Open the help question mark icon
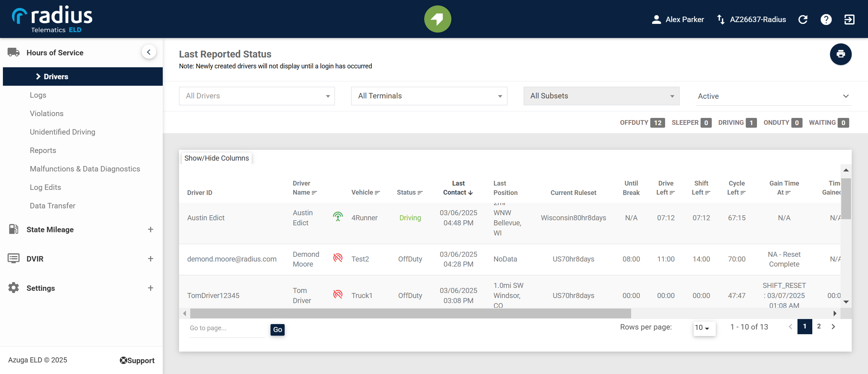This screenshot has width=868, height=374. [826, 20]
